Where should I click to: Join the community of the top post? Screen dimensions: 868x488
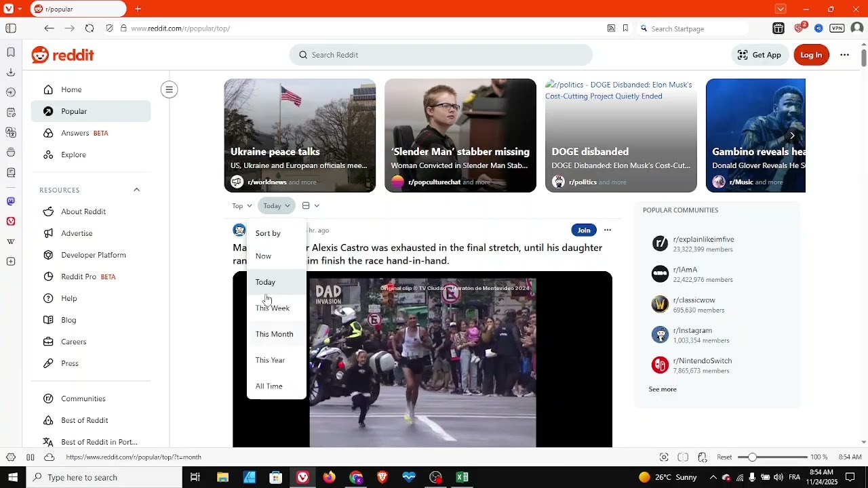(584, 230)
